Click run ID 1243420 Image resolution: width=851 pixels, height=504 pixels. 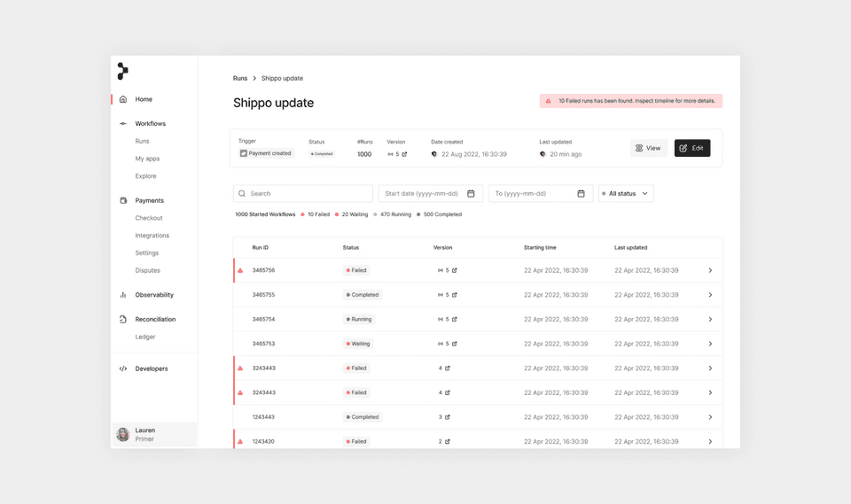coord(263,442)
